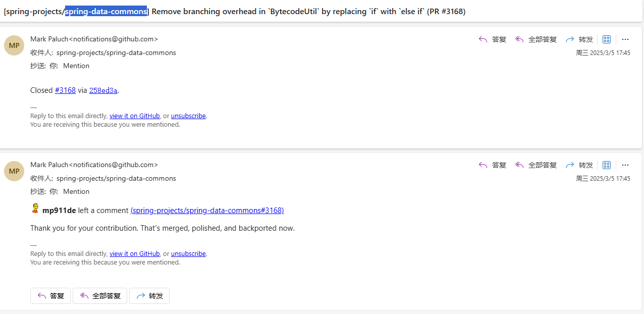This screenshot has width=644, height=314.
Task: Click 全部答复 on the first message
Action: (535, 39)
